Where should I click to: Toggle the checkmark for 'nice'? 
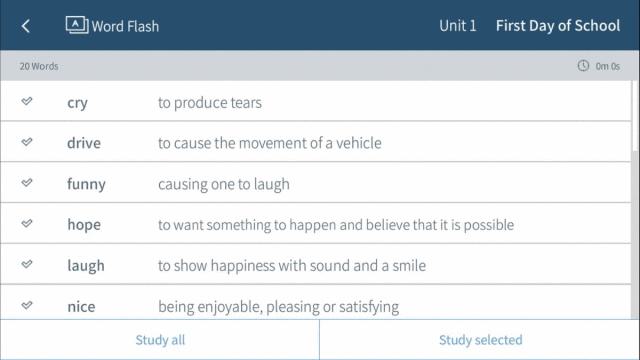click(27, 305)
